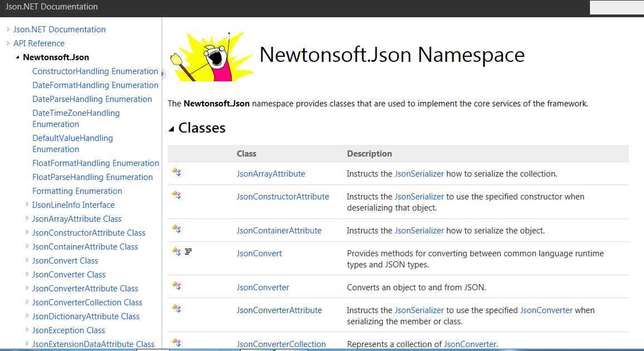The width and height of the screenshot is (644, 351).
Task: Open JsonConverterCollection link in Classes table
Action: (281, 344)
